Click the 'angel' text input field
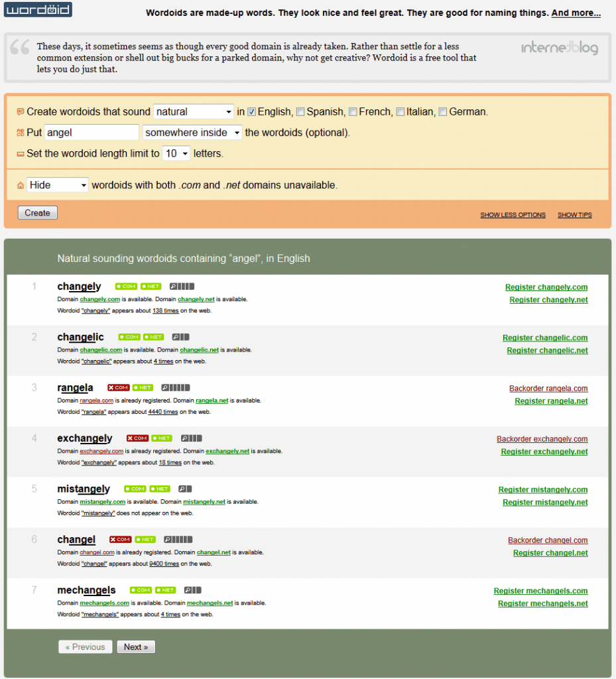 (x=92, y=133)
